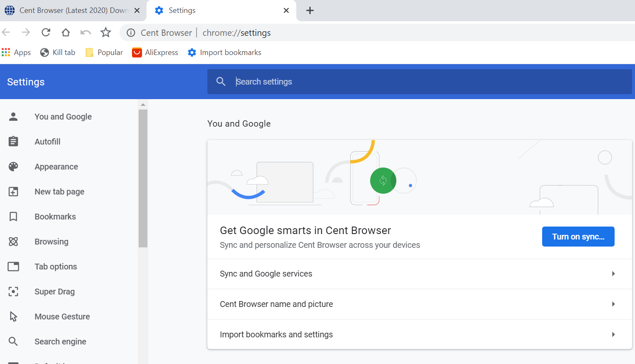The height and width of the screenshot is (364, 635).
Task: Click the address bar URL
Action: (x=237, y=33)
